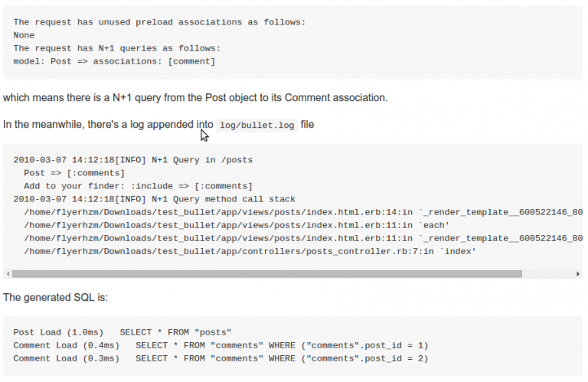This screenshot has height=382, width=588.
Task: Click the Comment Load line with post_id = 2
Action: (220, 358)
